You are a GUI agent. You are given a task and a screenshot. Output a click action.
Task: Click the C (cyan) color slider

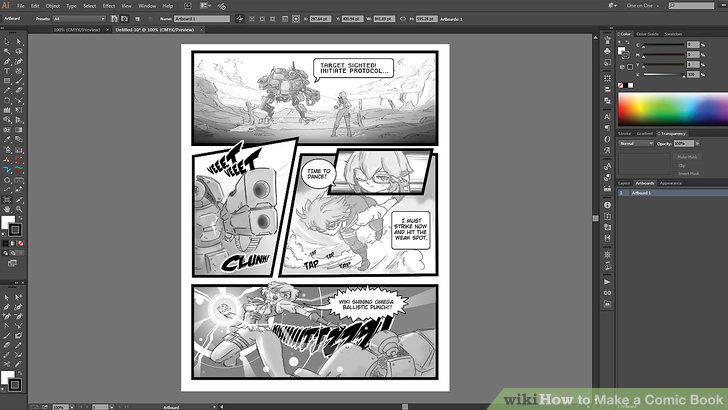point(663,45)
